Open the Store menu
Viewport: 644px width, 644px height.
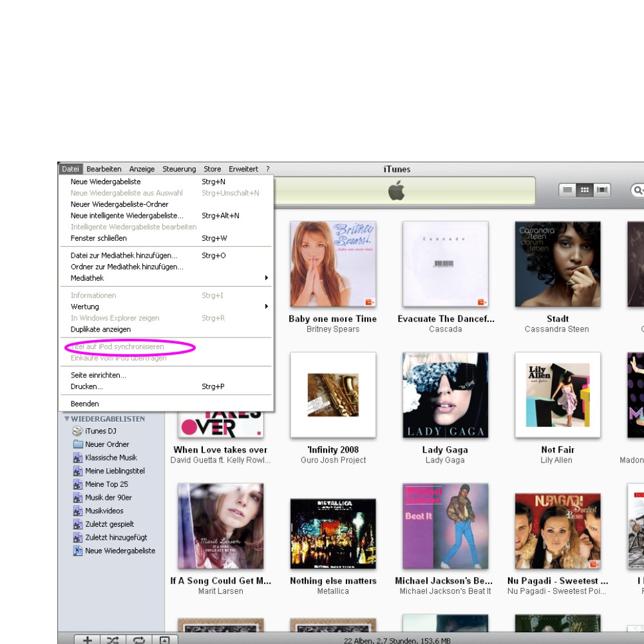pos(213,169)
